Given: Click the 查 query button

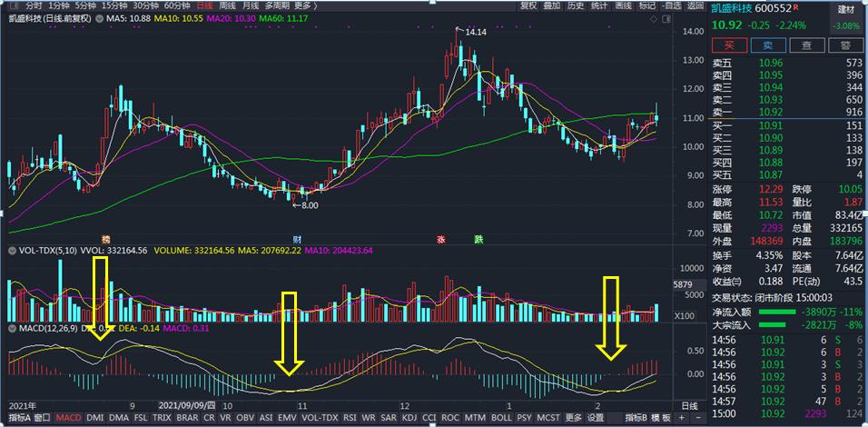Looking at the screenshot, I should point(806,45).
